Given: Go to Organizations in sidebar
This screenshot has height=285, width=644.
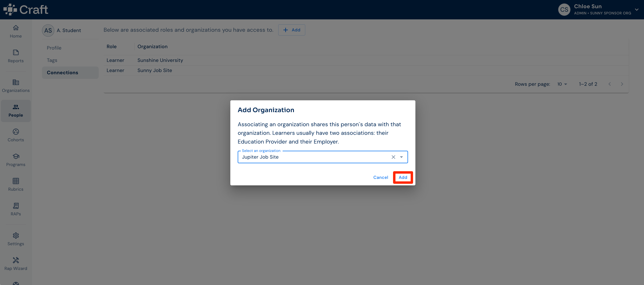Looking at the screenshot, I should pyautogui.click(x=16, y=86).
